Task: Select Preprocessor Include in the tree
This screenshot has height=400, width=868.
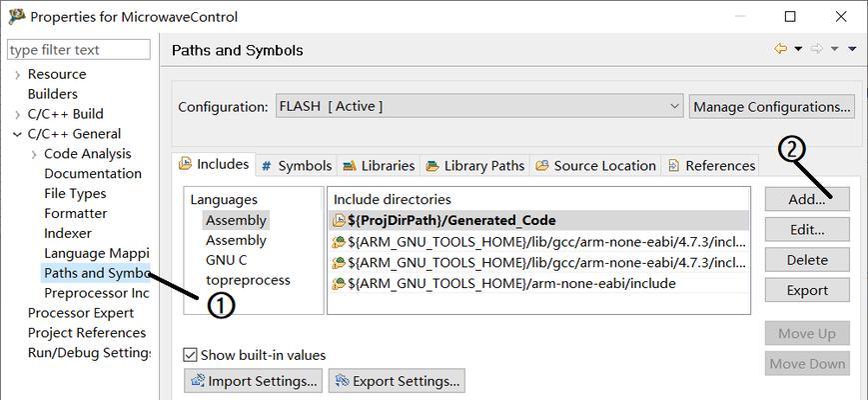Action: click(96, 293)
